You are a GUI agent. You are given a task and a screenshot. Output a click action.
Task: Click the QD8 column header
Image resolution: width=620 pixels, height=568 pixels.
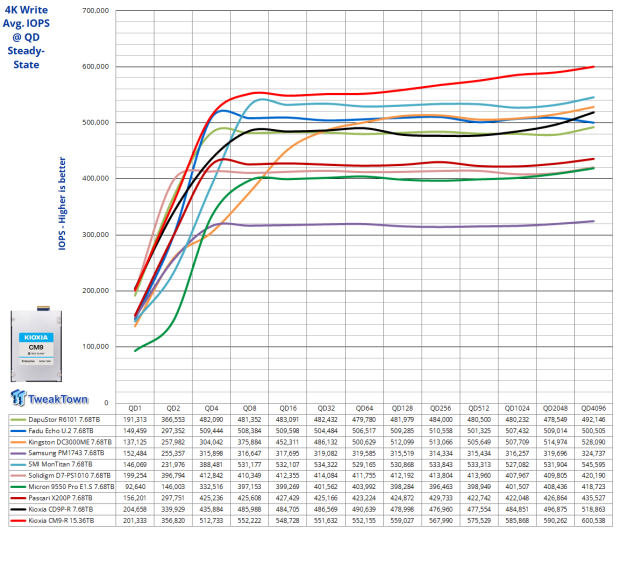click(250, 409)
